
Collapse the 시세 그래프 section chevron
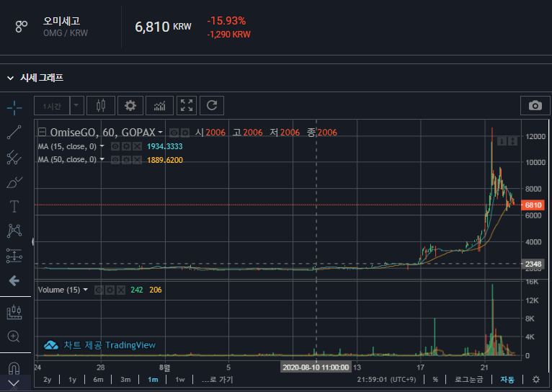[11, 78]
